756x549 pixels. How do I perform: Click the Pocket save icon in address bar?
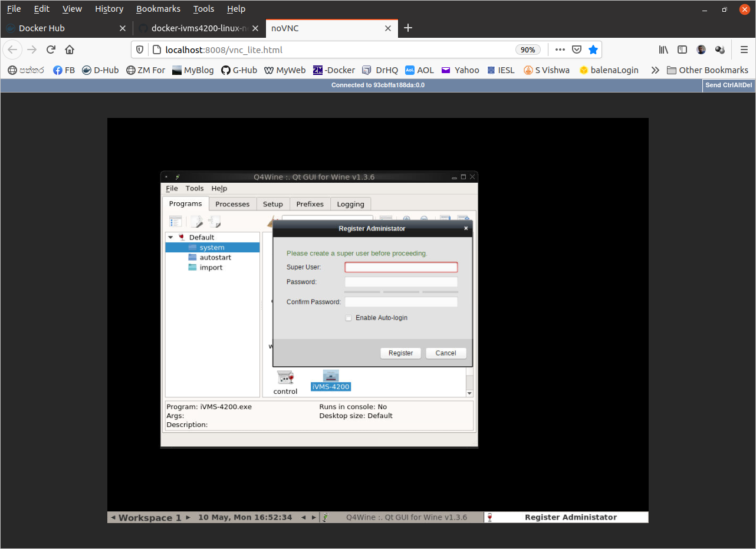[x=577, y=50]
